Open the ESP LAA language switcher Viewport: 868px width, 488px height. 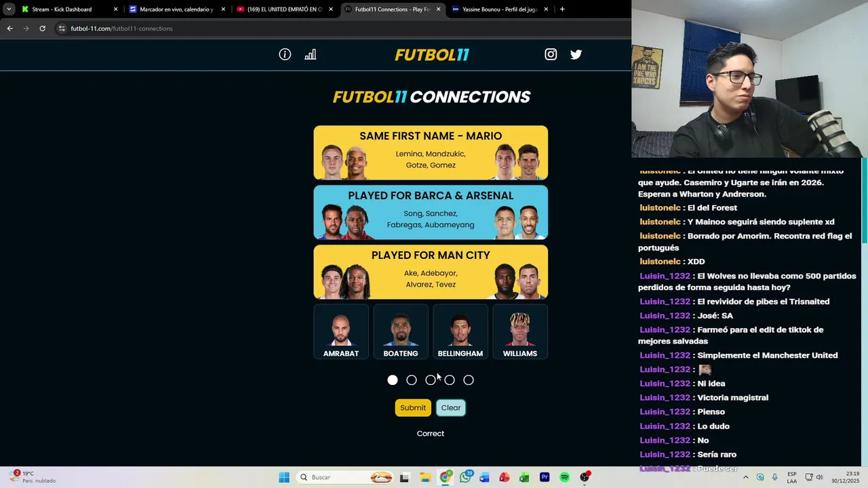pos(792,477)
